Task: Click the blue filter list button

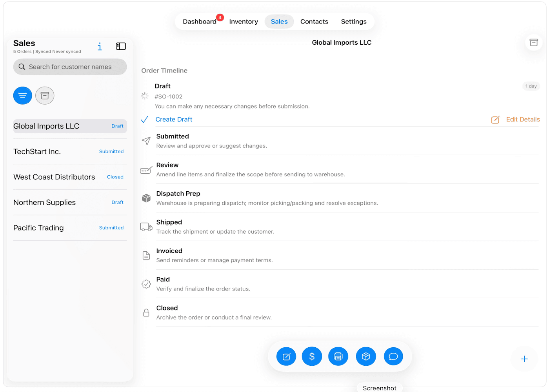Action: coord(23,96)
